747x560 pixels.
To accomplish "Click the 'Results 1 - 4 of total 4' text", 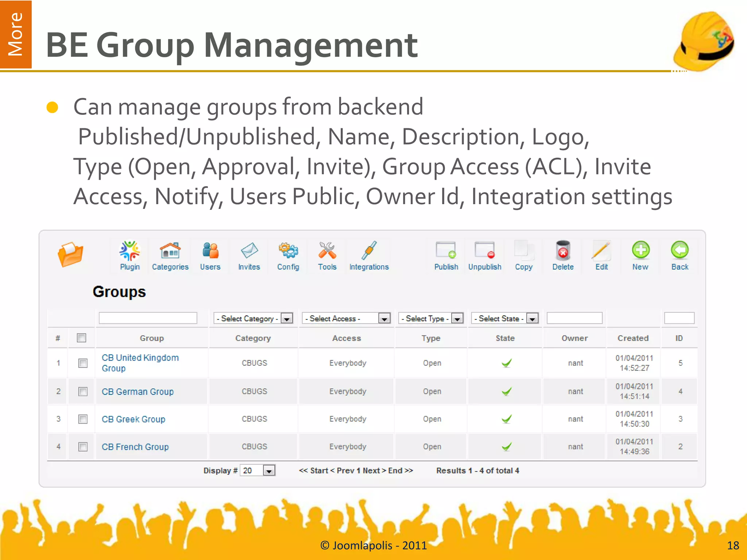I will tap(478, 471).
